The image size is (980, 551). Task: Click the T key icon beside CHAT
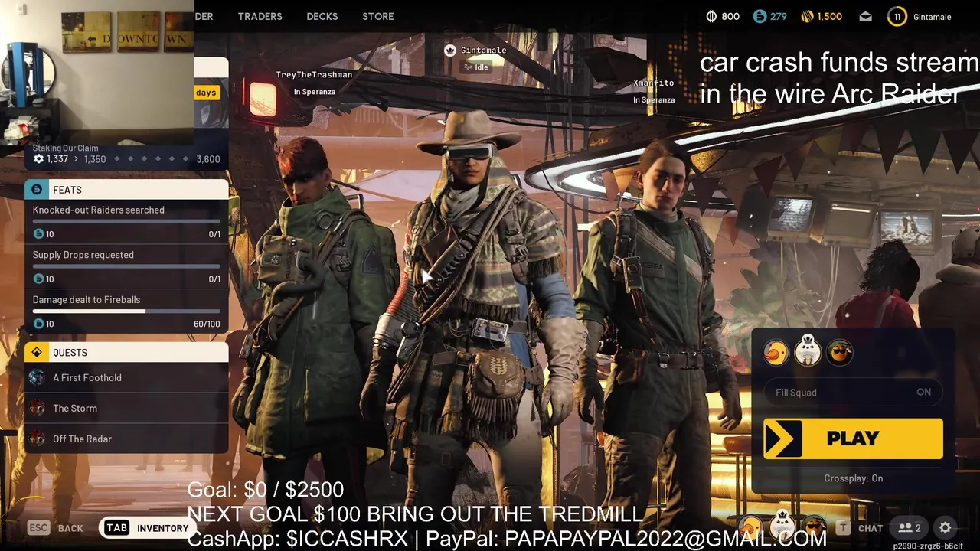point(843,528)
